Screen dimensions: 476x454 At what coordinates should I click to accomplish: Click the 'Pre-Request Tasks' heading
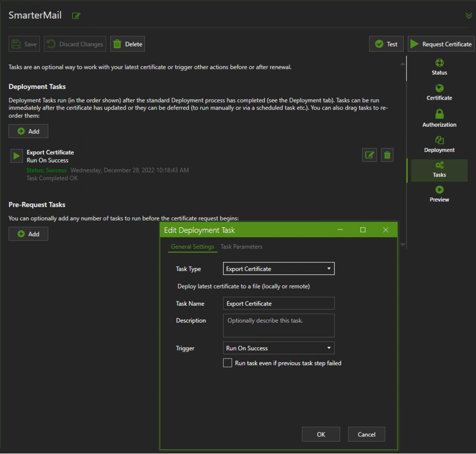pos(37,205)
